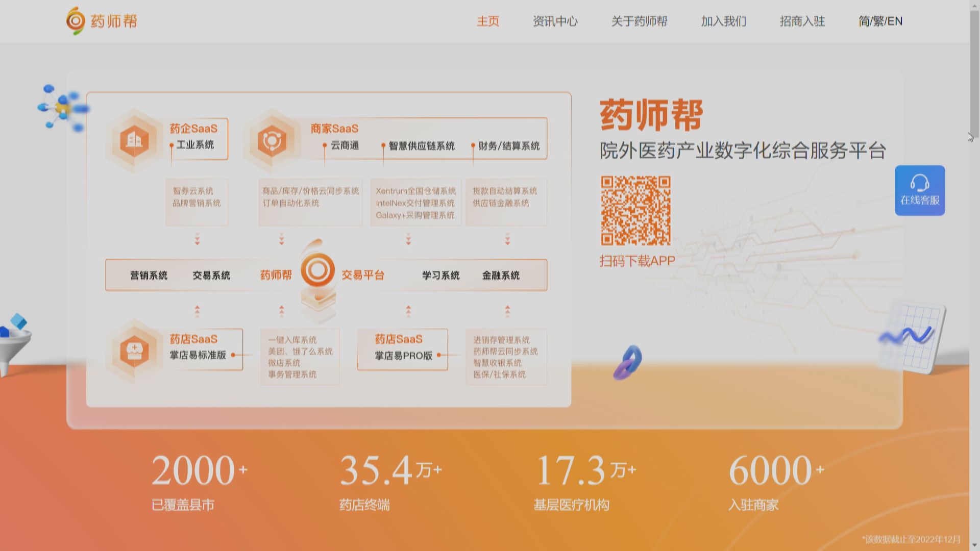Select the 药企SaaS hexagon building icon

[x=134, y=141]
